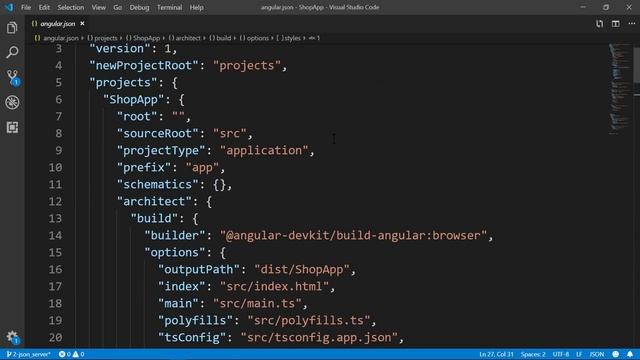Click line number 12 in gutter

coord(56,201)
